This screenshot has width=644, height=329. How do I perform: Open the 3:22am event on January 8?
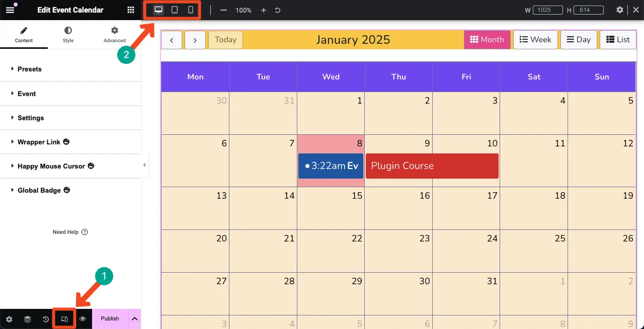point(331,166)
